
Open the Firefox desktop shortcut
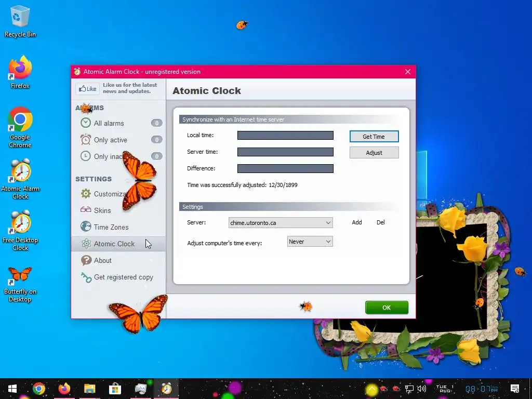20,72
